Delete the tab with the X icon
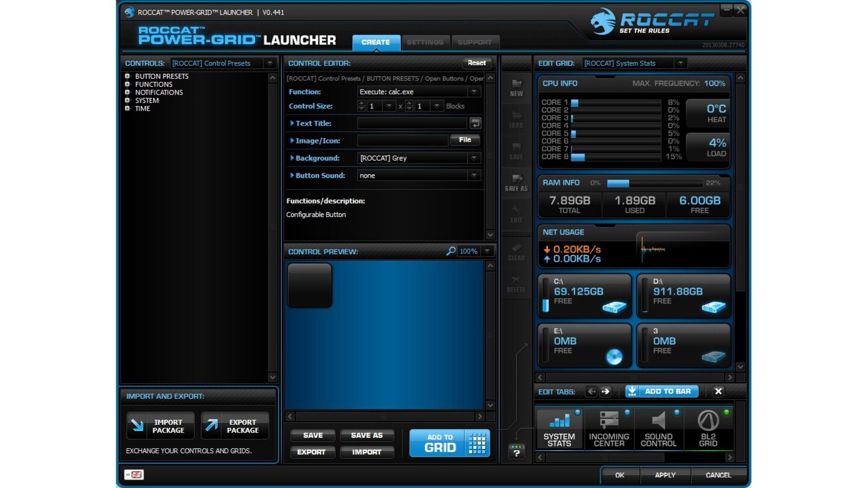The width and height of the screenshot is (868, 488). coord(718,392)
